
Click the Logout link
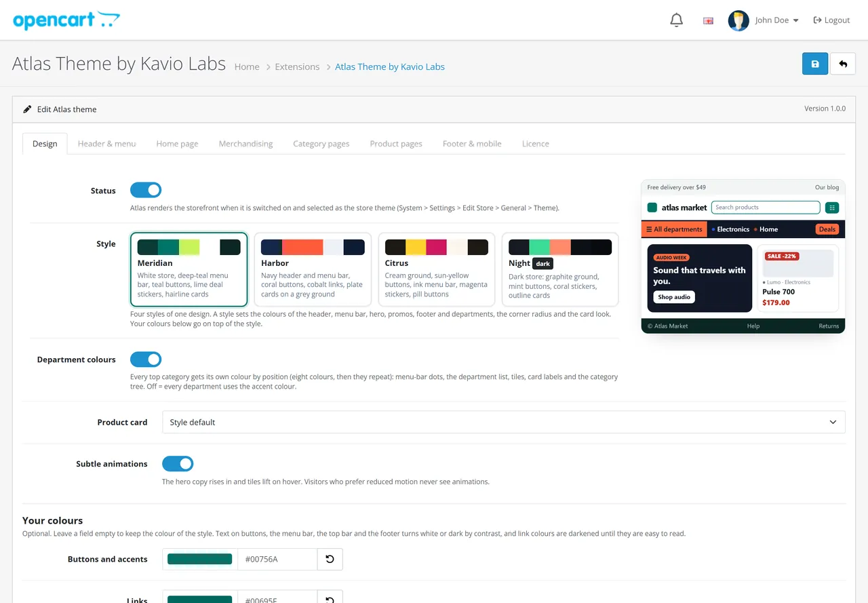point(831,20)
